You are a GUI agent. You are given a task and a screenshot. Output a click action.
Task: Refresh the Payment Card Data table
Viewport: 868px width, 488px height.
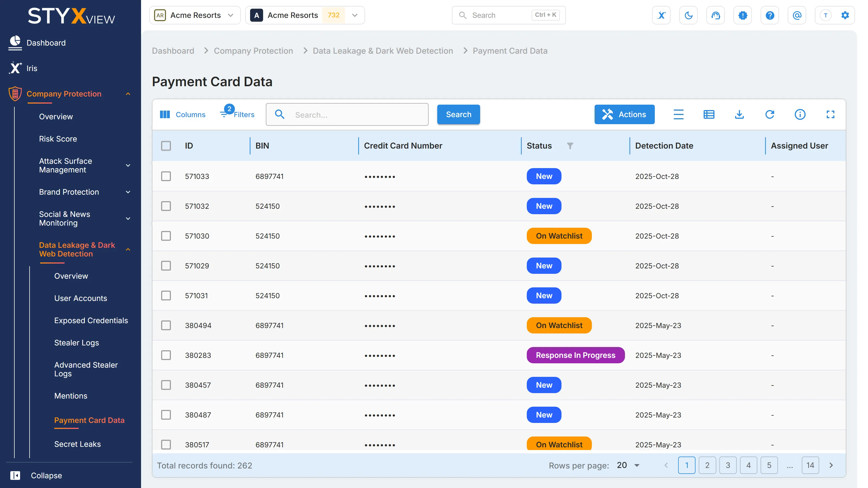[770, 114]
